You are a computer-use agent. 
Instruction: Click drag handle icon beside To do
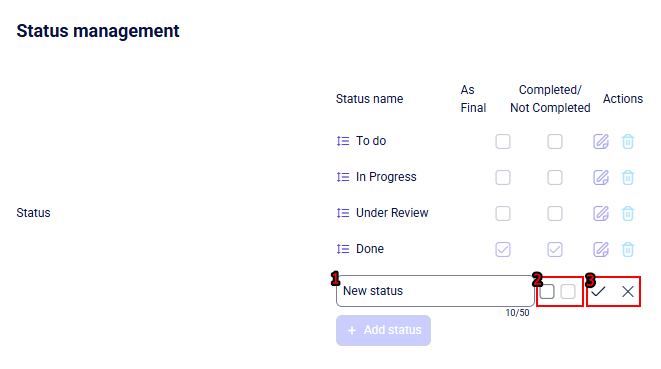[x=343, y=141]
